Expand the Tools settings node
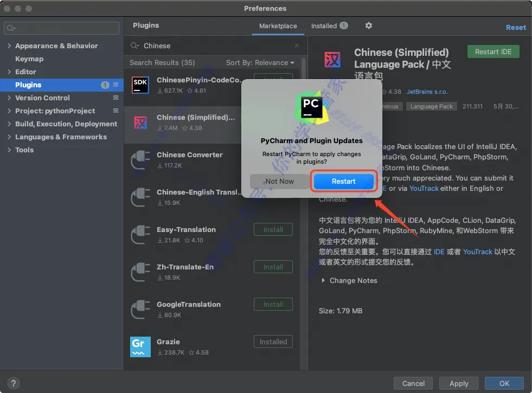 (x=9, y=150)
